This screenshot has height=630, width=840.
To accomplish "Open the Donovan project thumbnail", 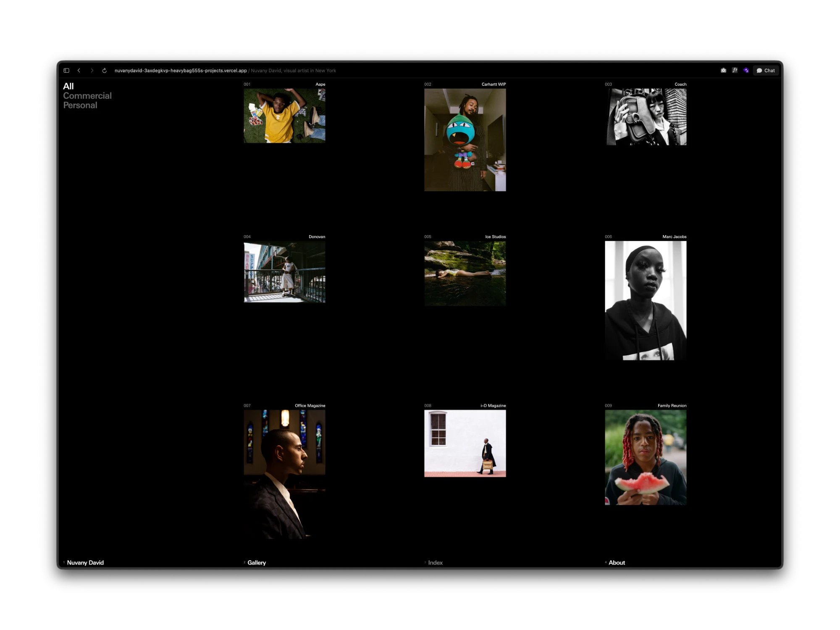I will 284,272.
